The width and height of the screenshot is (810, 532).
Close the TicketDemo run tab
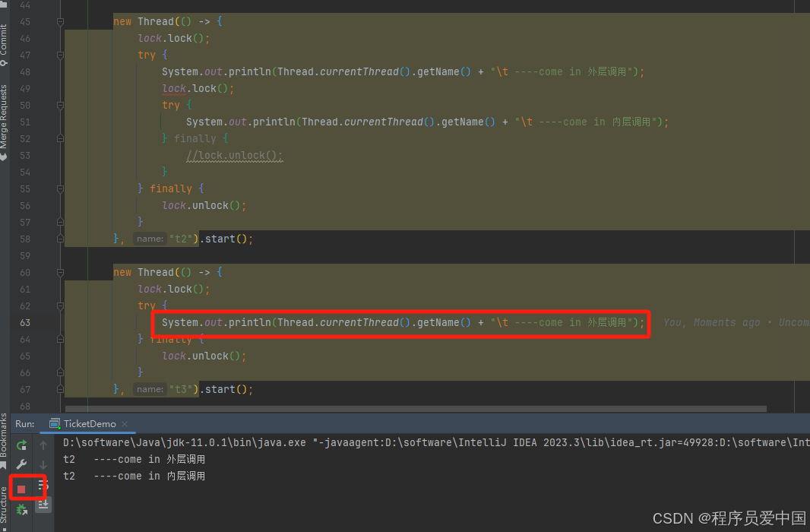tap(125, 424)
